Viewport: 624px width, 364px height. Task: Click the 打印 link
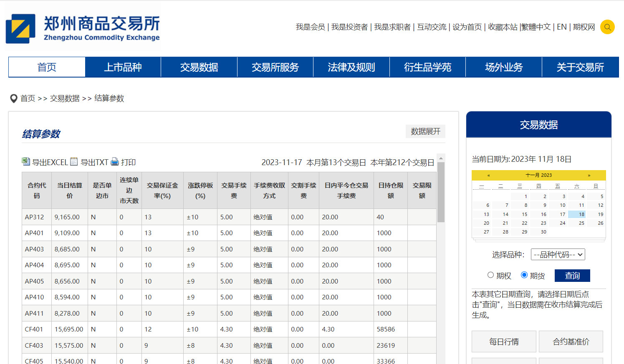pos(128,162)
